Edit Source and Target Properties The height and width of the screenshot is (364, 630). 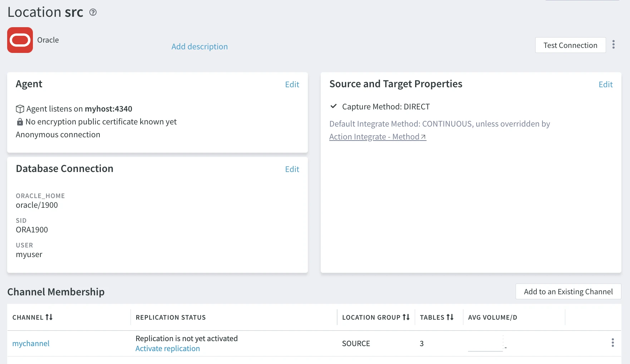point(605,84)
